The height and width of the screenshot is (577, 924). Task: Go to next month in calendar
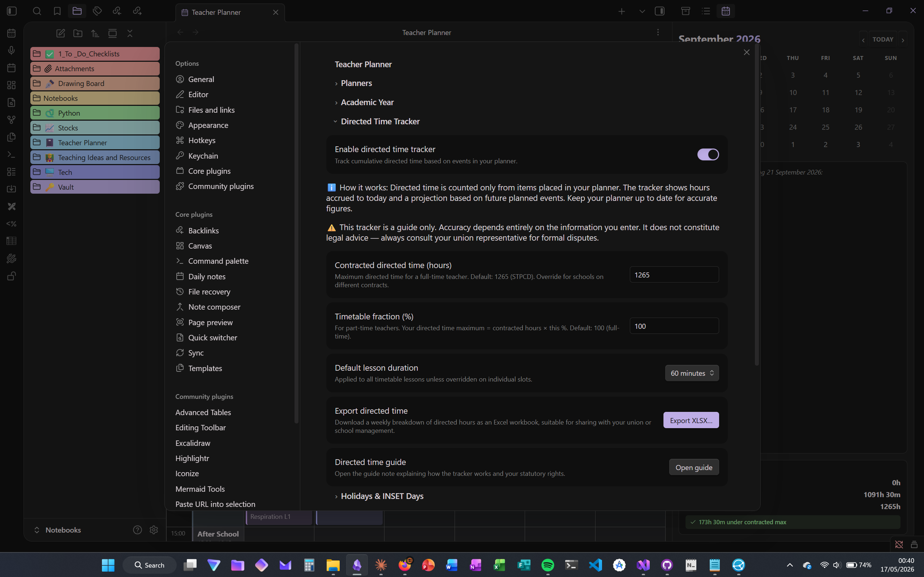pos(903,40)
